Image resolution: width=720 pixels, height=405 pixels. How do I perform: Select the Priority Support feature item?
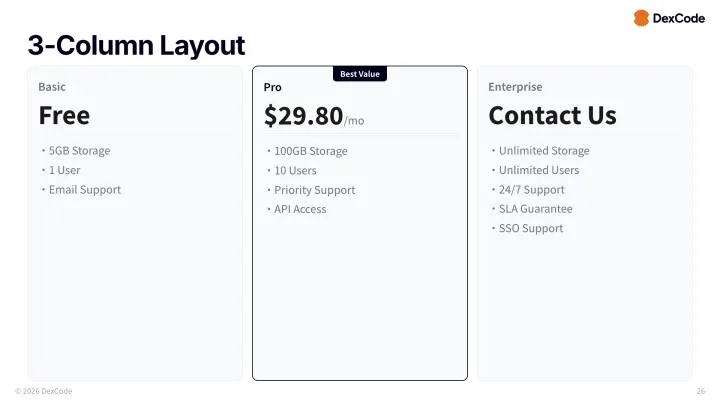(314, 190)
